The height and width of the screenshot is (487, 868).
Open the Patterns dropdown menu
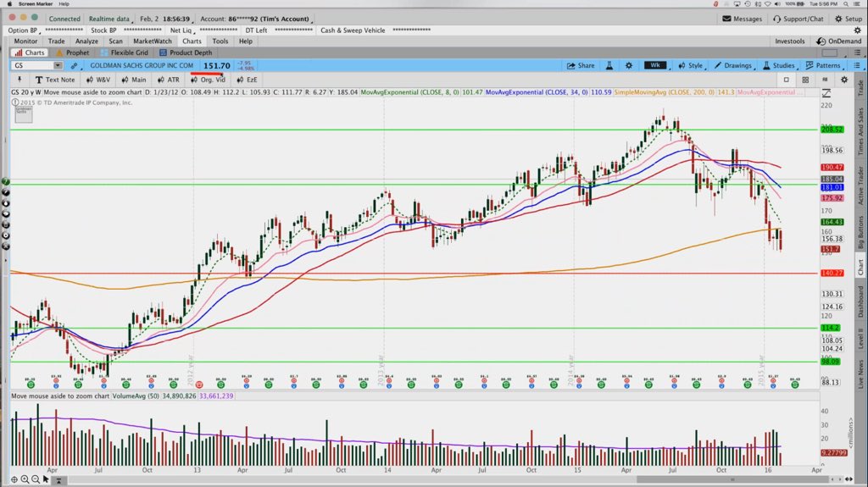coord(823,65)
